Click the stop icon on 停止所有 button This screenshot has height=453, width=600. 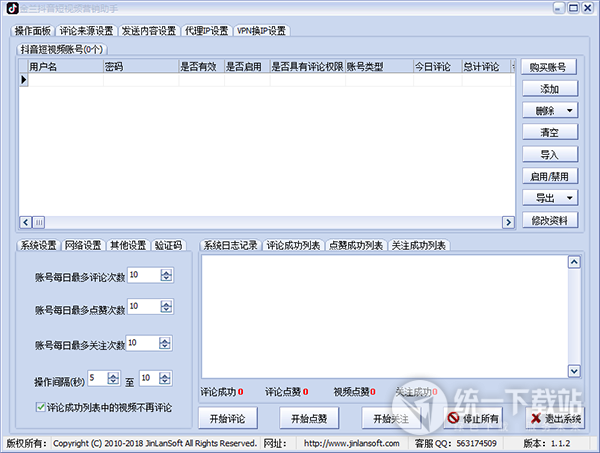tap(454, 417)
